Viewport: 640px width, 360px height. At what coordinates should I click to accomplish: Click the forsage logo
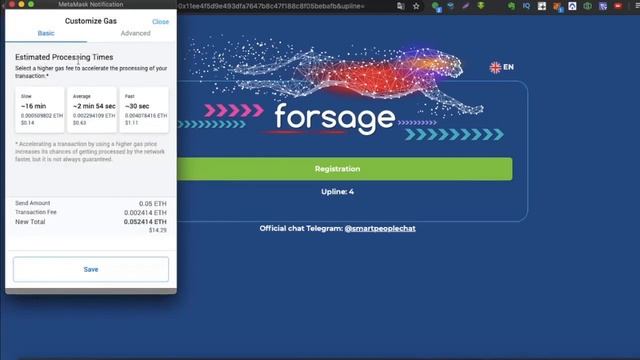coord(335,118)
